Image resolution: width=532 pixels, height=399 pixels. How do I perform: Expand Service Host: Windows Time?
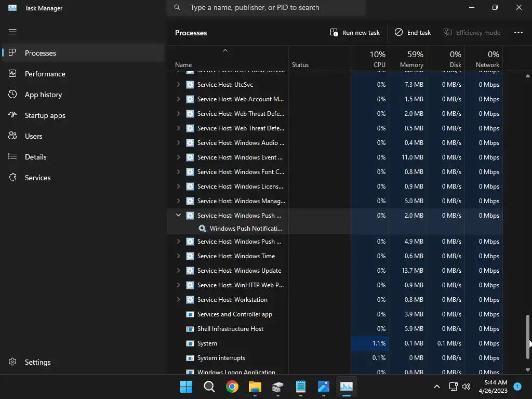(x=178, y=256)
